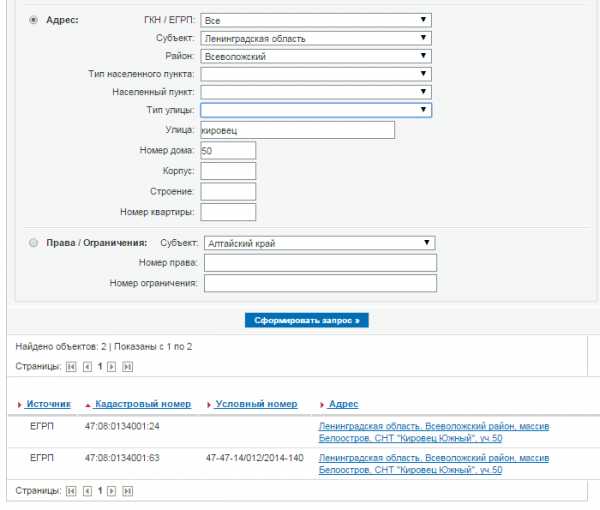Go to last page in bottom pagination

127,491
